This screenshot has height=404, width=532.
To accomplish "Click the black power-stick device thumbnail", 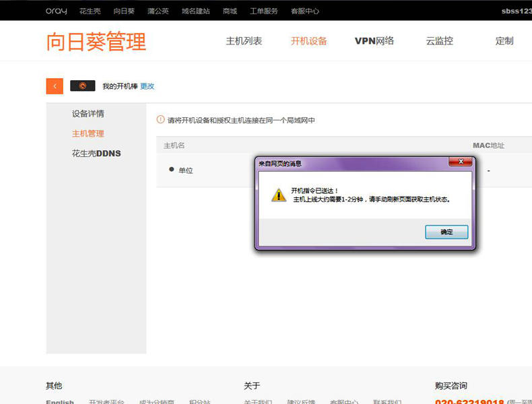I will [x=82, y=86].
